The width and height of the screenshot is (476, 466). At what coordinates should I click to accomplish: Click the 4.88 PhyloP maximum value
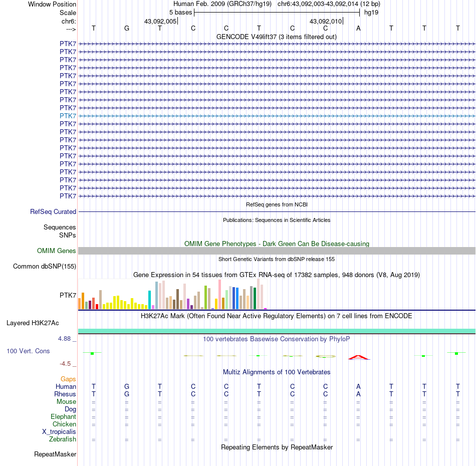tap(64, 339)
